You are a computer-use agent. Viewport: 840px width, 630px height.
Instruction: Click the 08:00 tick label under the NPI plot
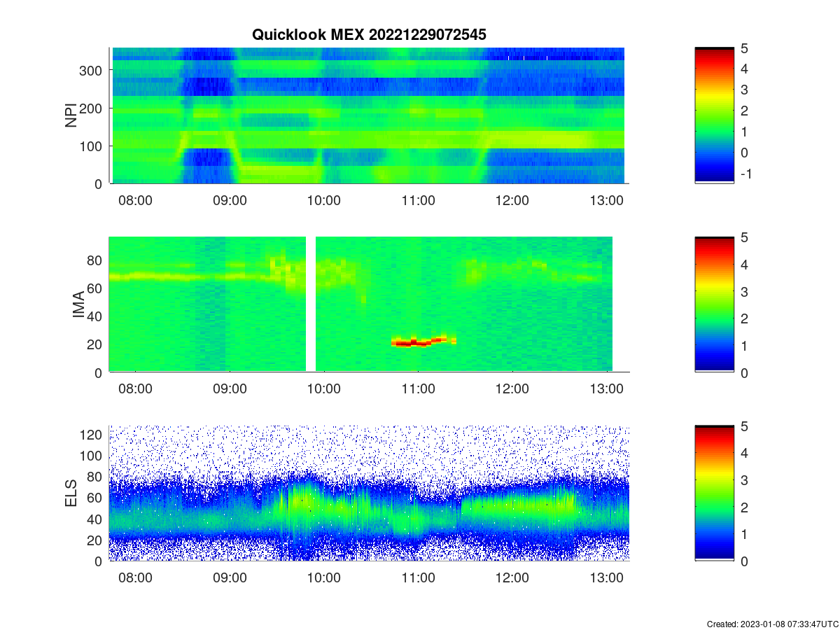click(135, 200)
